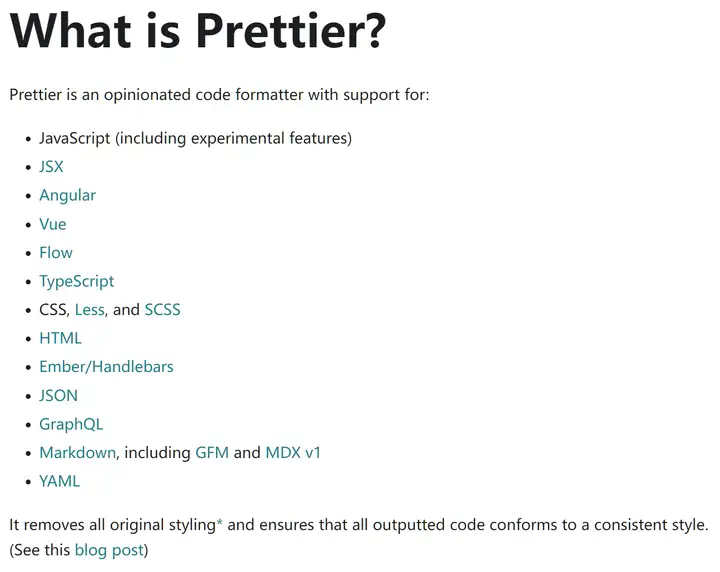This screenshot has height=572, width=720.
Task: Click the JSON link
Action: click(x=58, y=395)
